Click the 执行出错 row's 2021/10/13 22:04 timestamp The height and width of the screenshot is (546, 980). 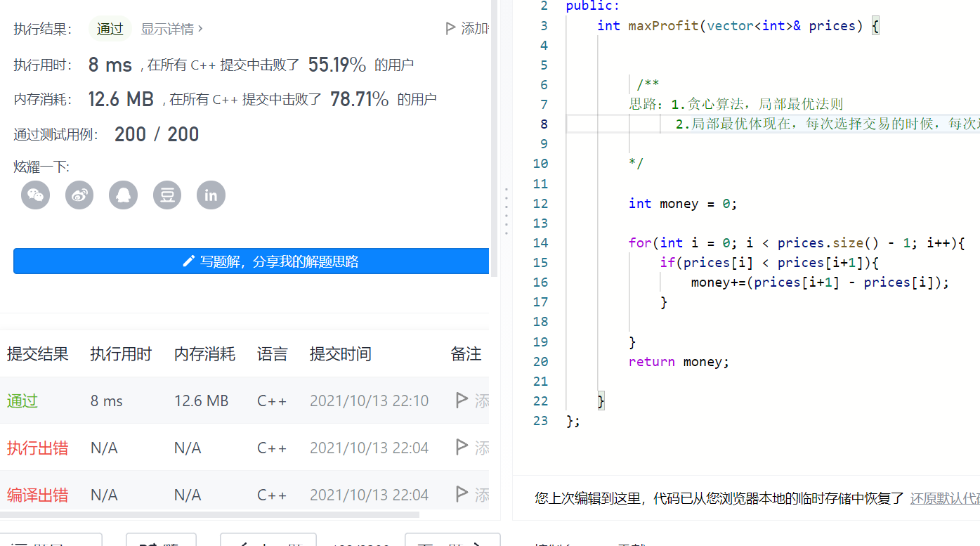point(369,448)
